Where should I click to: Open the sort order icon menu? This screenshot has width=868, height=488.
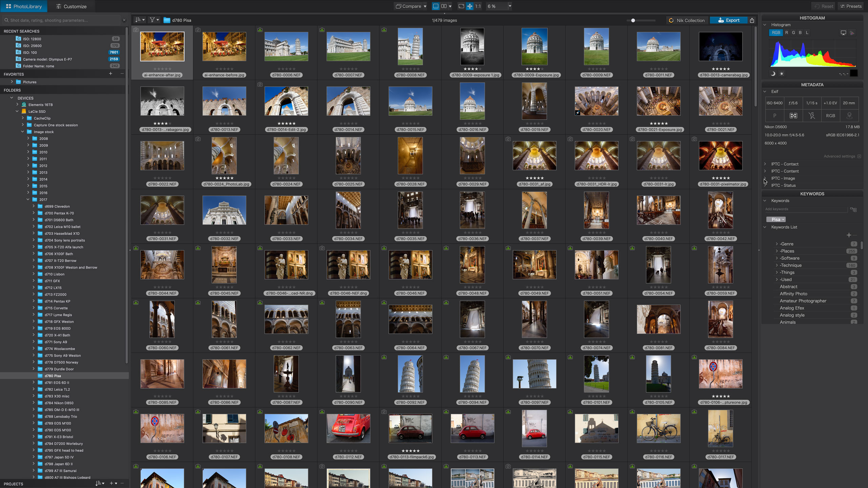[140, 20]
